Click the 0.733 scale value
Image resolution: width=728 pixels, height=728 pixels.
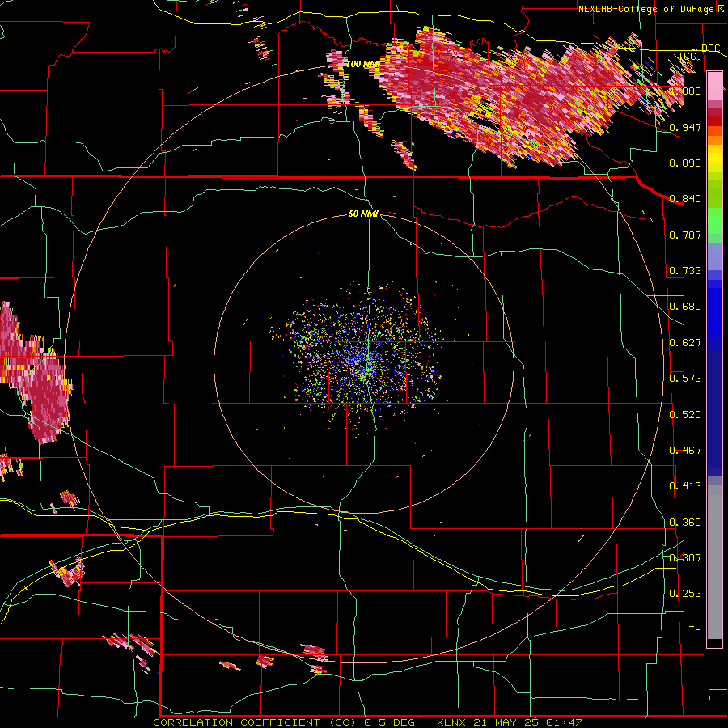tap(685, 270)
